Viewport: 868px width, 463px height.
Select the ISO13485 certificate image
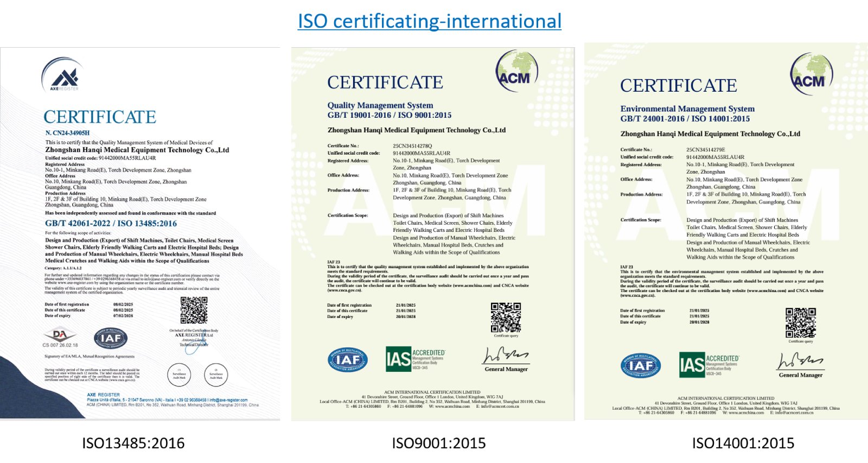(x=140, y=233)
